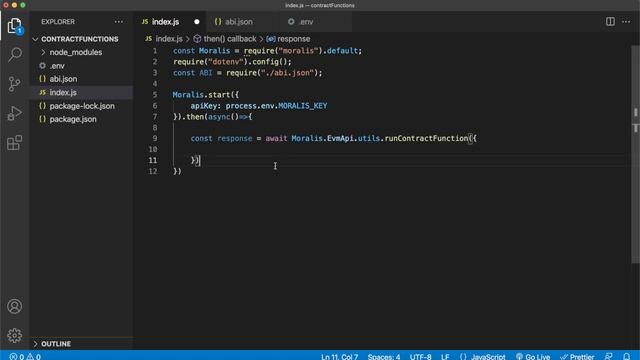Select index.js file in explorer

(x=63, y=92)
